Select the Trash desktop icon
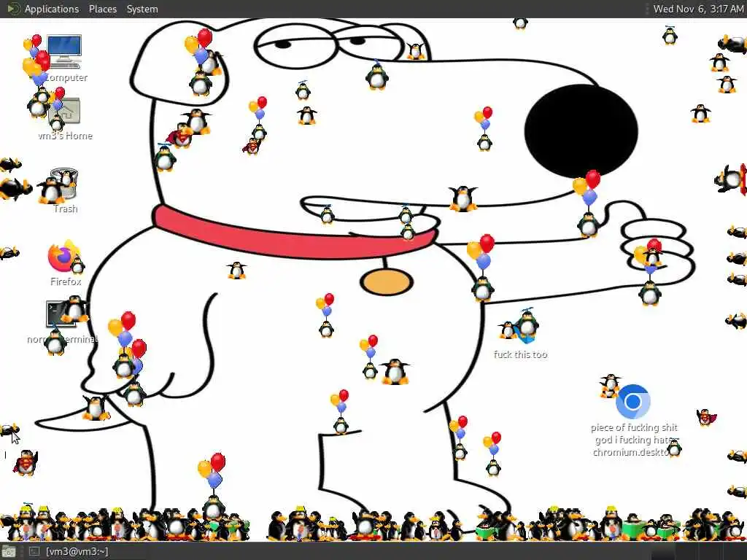Screen dimensions: 747x560 pyautogui.click(x=64, y=183)
